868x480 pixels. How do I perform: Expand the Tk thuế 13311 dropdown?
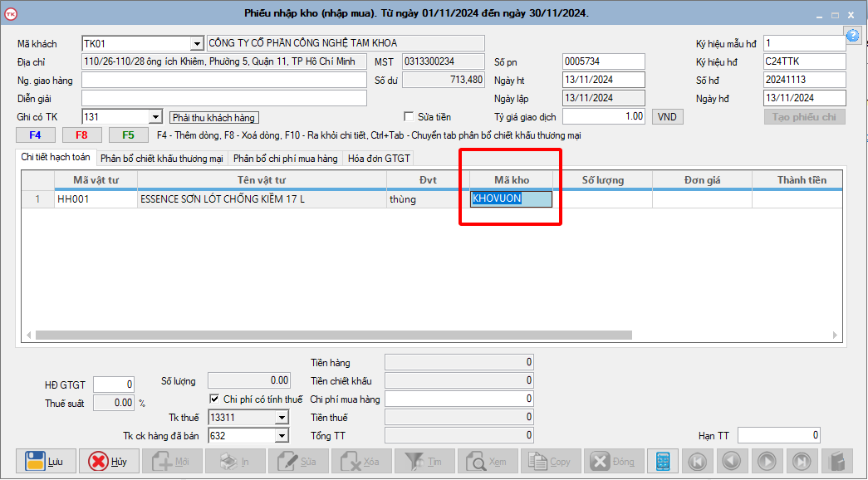click(x=281, y=418)
